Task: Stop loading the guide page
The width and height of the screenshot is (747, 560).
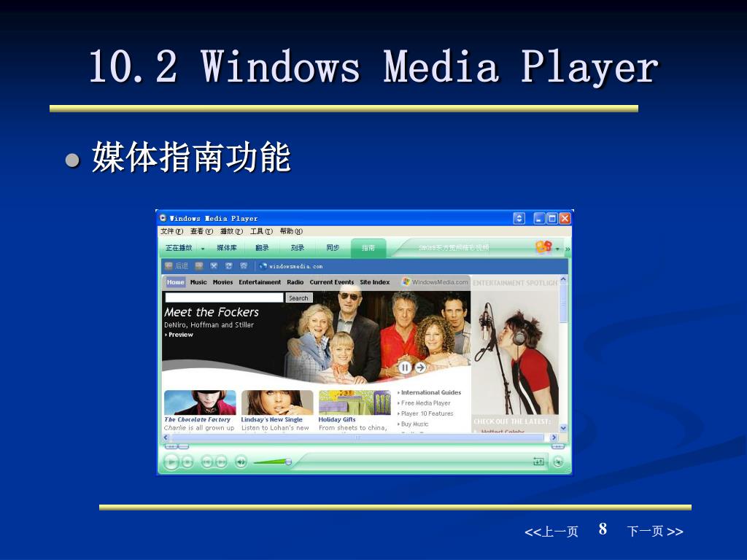Action: 214,266
